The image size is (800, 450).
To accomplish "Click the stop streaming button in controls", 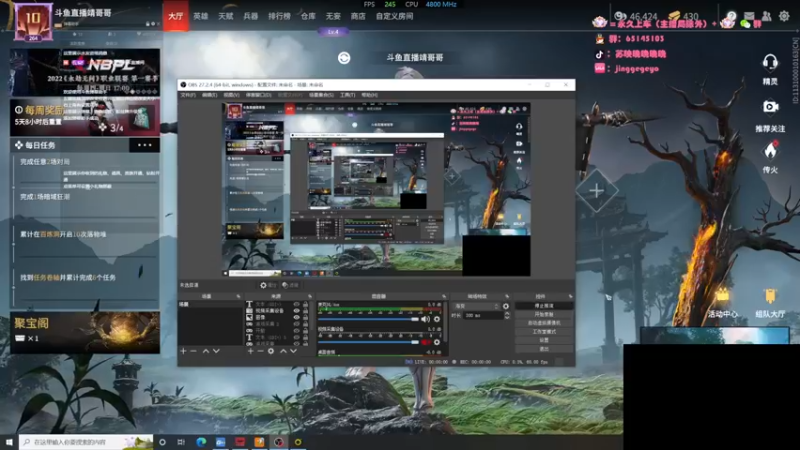I will [x=544, y=306].
